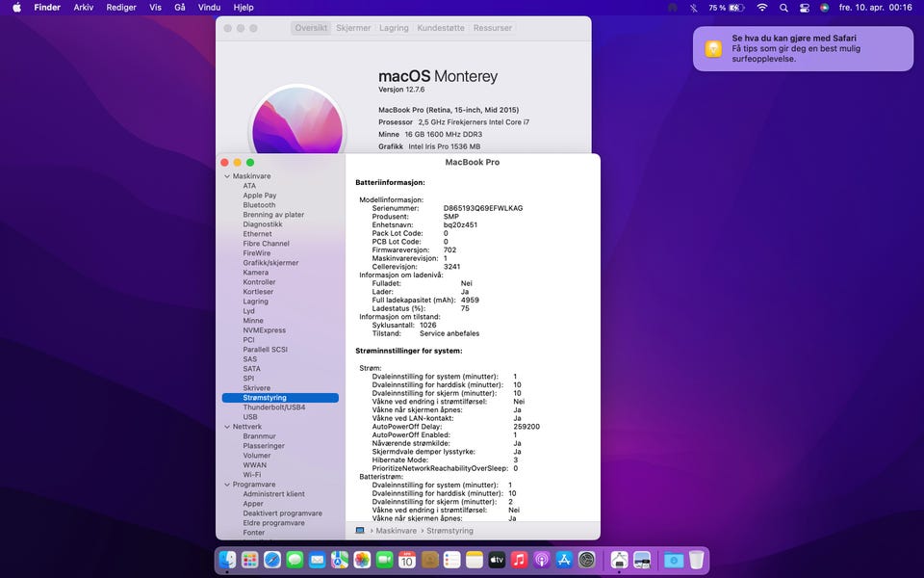
Task: Launch Apple TV from the Dock
Action: [x=497, y=559]
